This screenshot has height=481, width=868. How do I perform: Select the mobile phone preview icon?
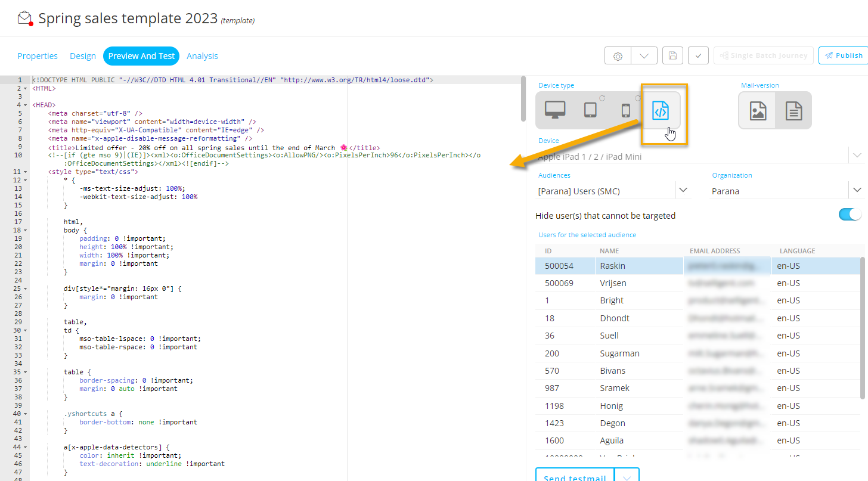click(625, 110)
